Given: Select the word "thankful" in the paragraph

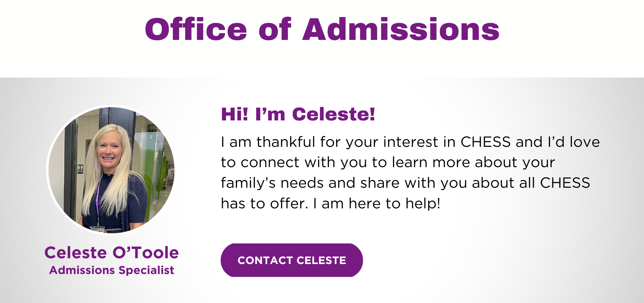Looking at the screenshot, I should [286, 142].
